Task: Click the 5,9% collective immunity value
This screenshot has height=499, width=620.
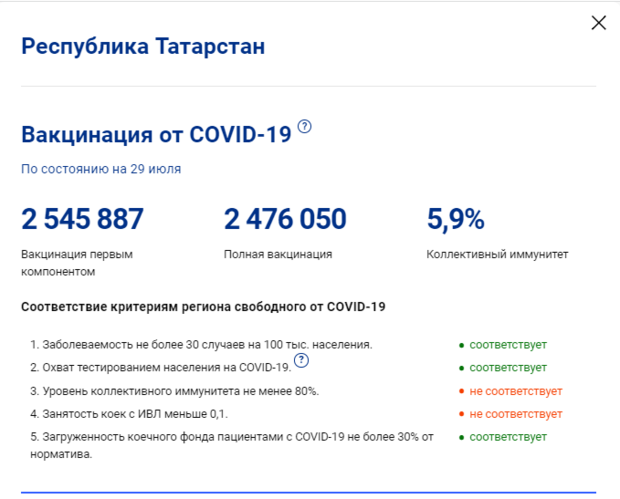Action: coord(455,219)
